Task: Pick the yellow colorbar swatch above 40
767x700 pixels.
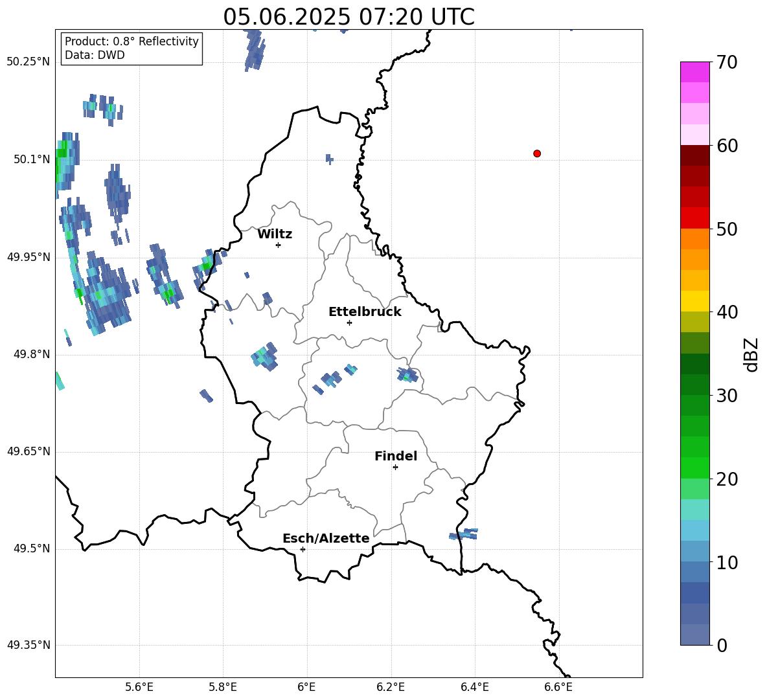Action: 694,301
